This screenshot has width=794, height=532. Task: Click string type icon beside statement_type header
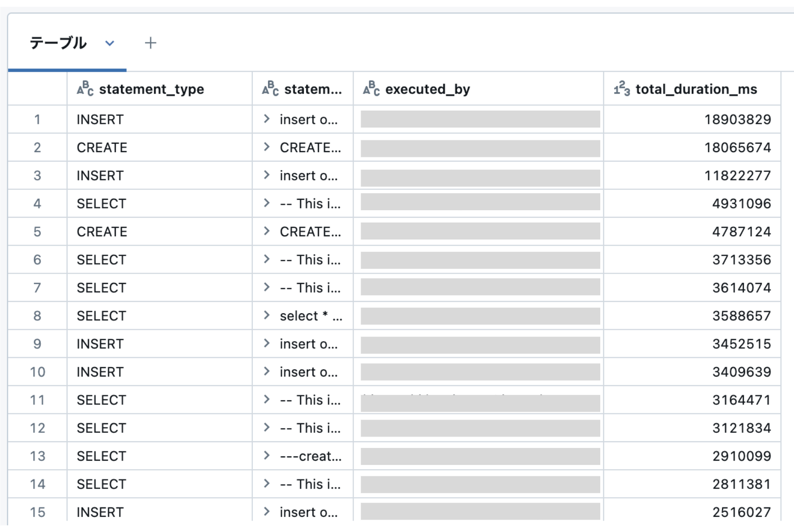pos(85,88)
